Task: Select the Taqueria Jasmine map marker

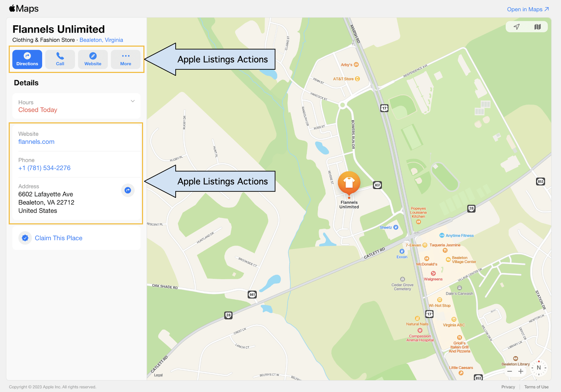Action: [x=445, y=250]
